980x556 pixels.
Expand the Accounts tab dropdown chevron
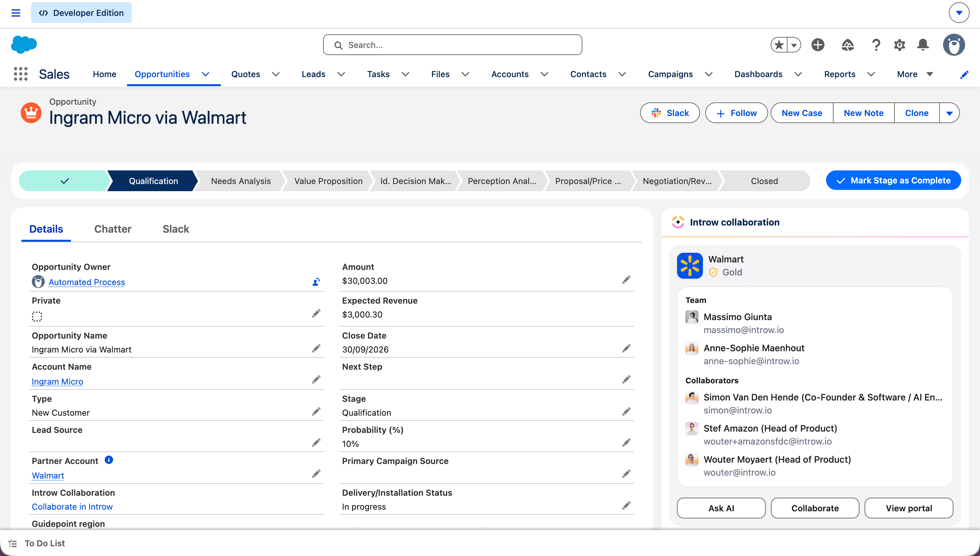point(545,74)
